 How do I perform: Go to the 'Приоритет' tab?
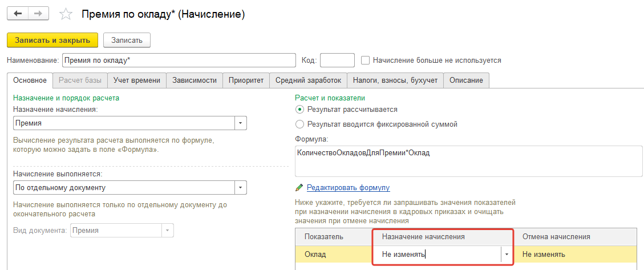tap(246, 80)
